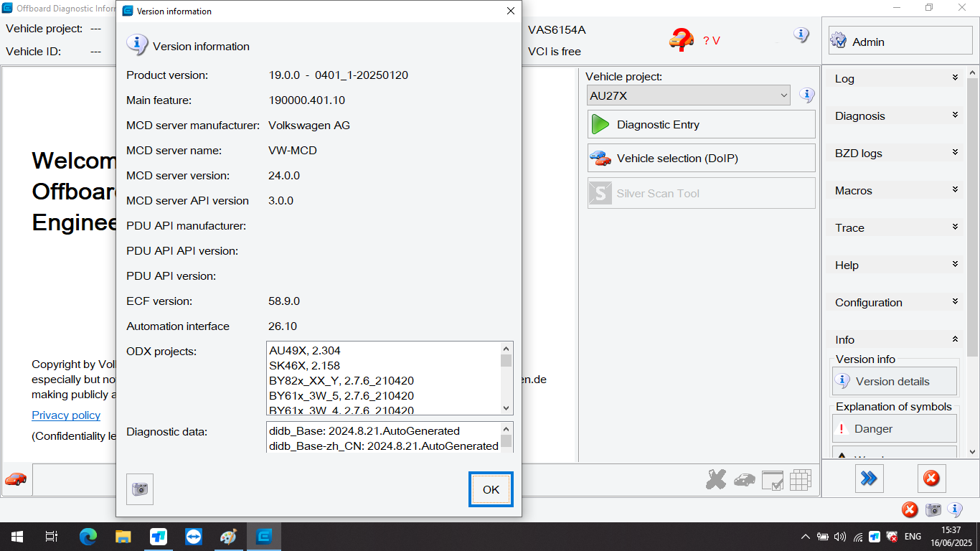The image size is (980, 551).
Task: Open Version details in the Info panel
Action: [x=894, y=381]
